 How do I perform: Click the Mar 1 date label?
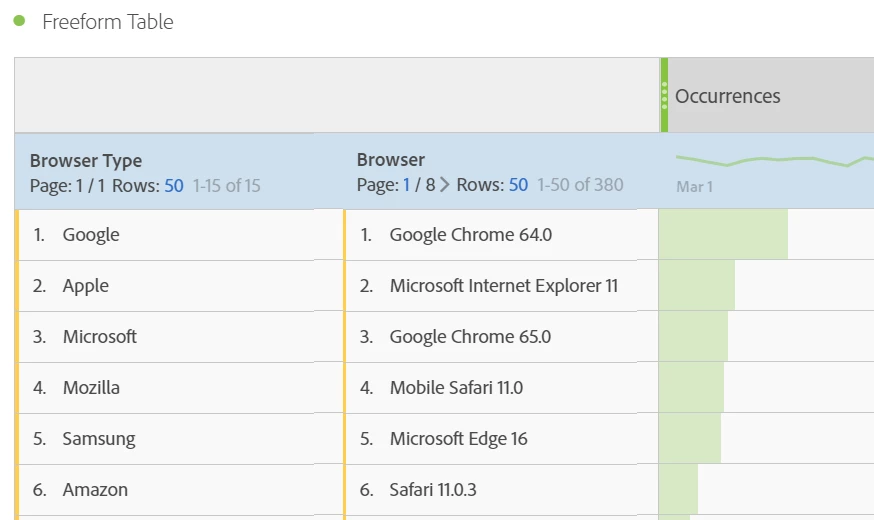pos(695,187)
